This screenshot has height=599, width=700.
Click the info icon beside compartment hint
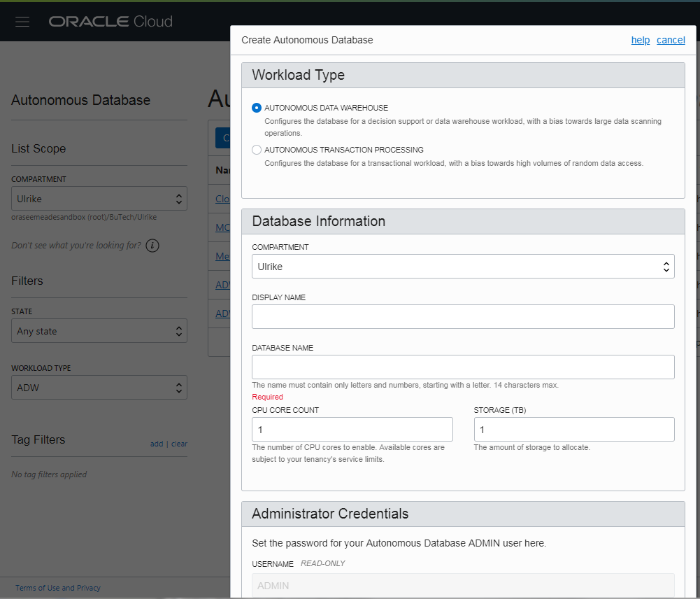pos(152,246)
